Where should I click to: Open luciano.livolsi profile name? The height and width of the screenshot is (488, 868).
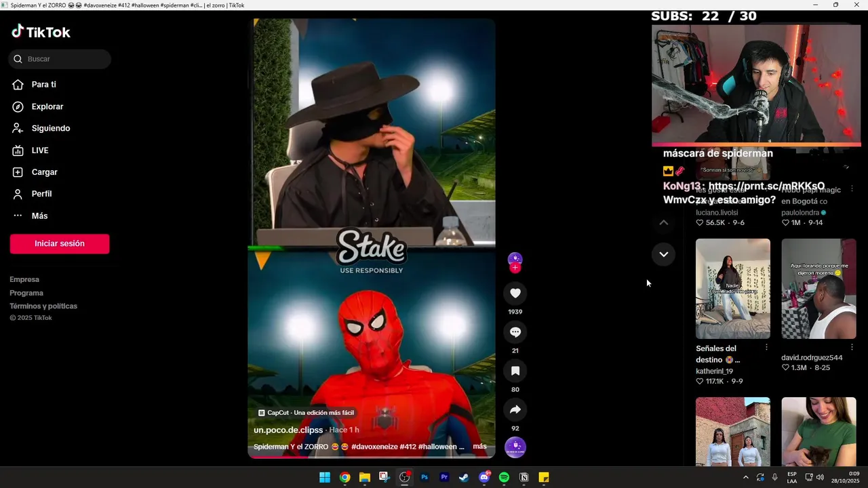click(x=717, y=213)
